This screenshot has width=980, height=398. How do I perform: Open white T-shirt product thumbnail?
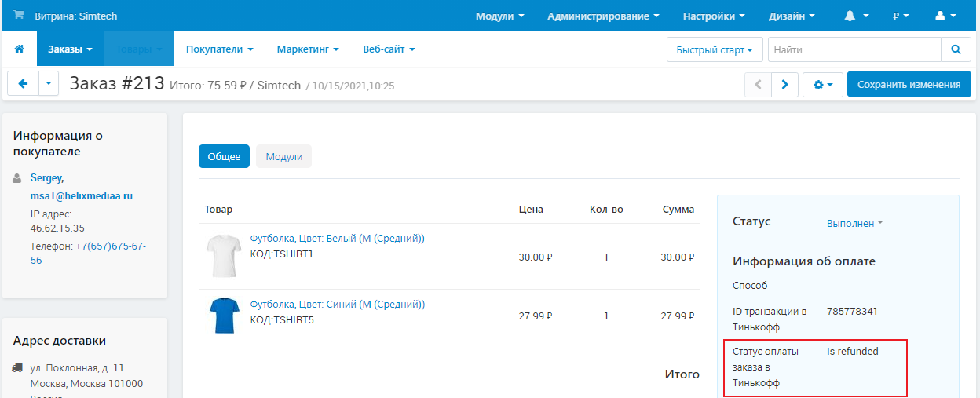(x=223, y=256)
